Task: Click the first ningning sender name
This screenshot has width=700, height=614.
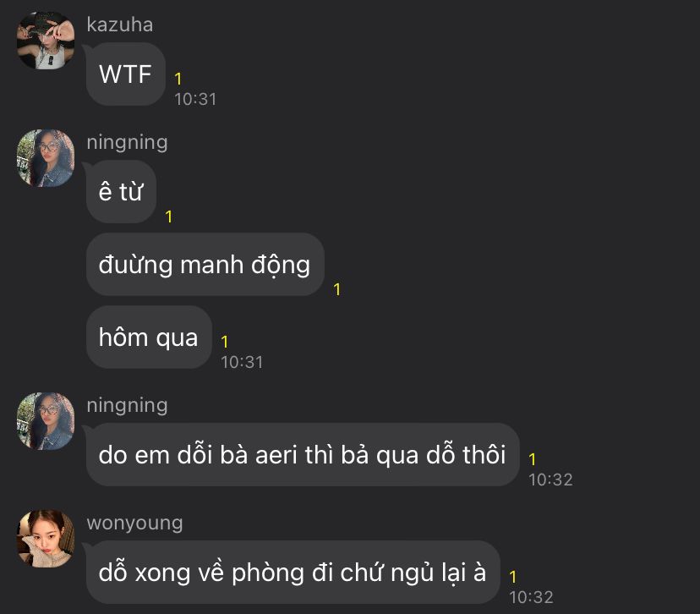Action: pos(127,142)
